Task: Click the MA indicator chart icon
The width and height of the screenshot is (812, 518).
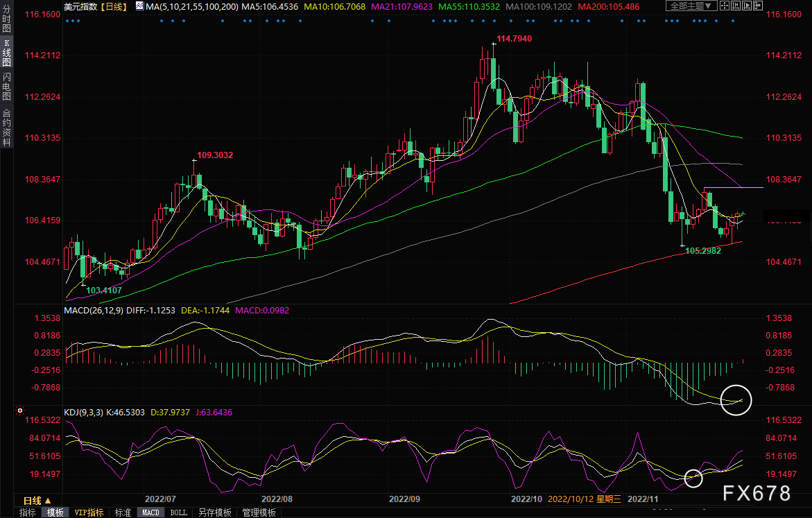Action: point(139,6)
